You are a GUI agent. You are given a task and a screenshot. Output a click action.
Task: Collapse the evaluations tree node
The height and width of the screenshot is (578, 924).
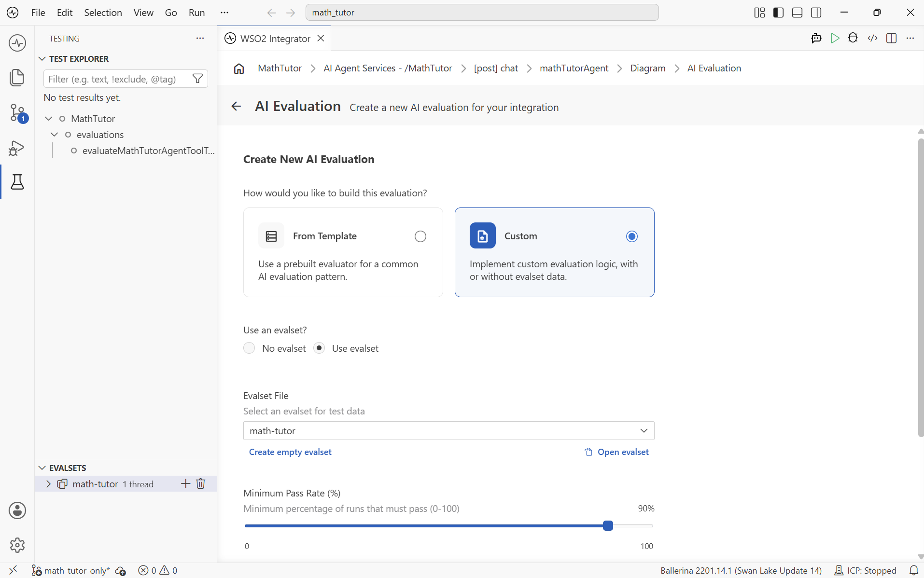point(55,135)
